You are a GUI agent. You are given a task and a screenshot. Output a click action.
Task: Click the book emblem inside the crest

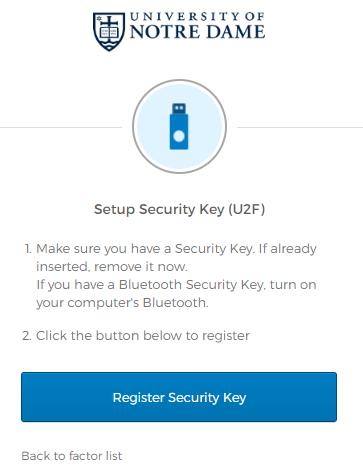109,32
